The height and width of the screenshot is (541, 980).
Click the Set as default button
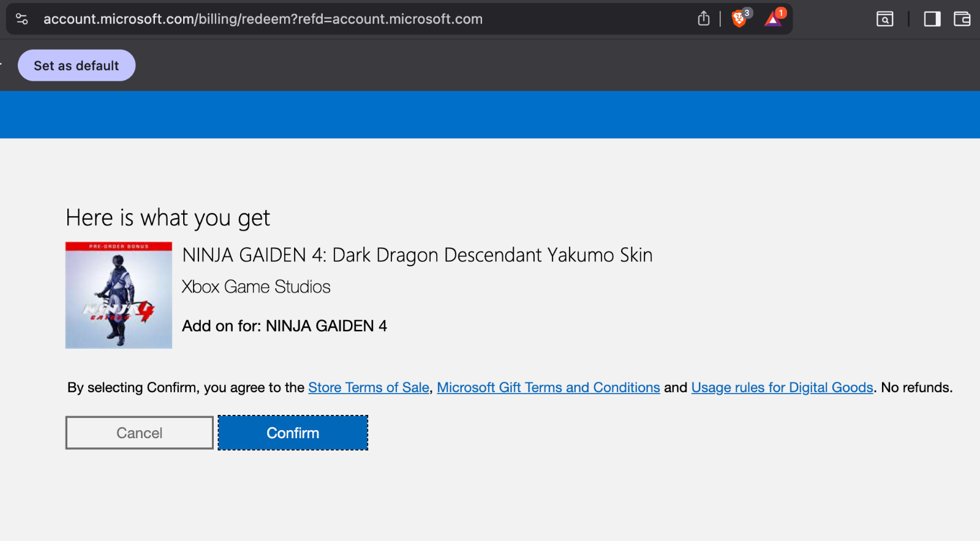tap(77, 65)
